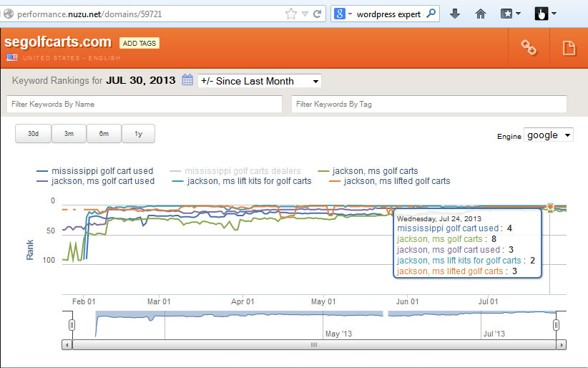Click the Jul 24 data point marker
The height and width of the screenshot is (368, 588).
[550, 206]
